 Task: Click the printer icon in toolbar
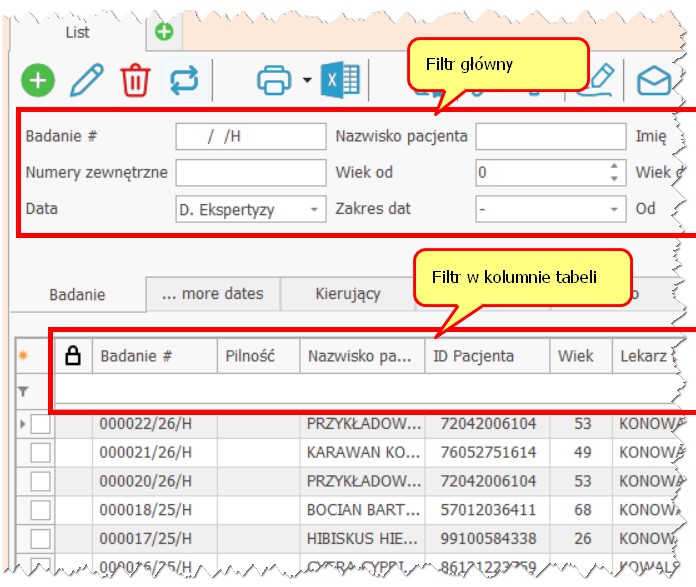click(x=273, y=79)
